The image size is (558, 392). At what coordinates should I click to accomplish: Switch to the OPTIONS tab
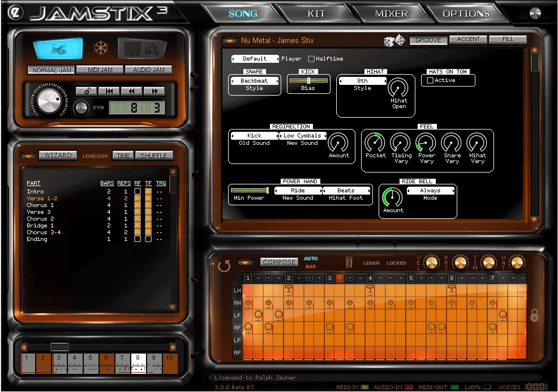point(466,14)
